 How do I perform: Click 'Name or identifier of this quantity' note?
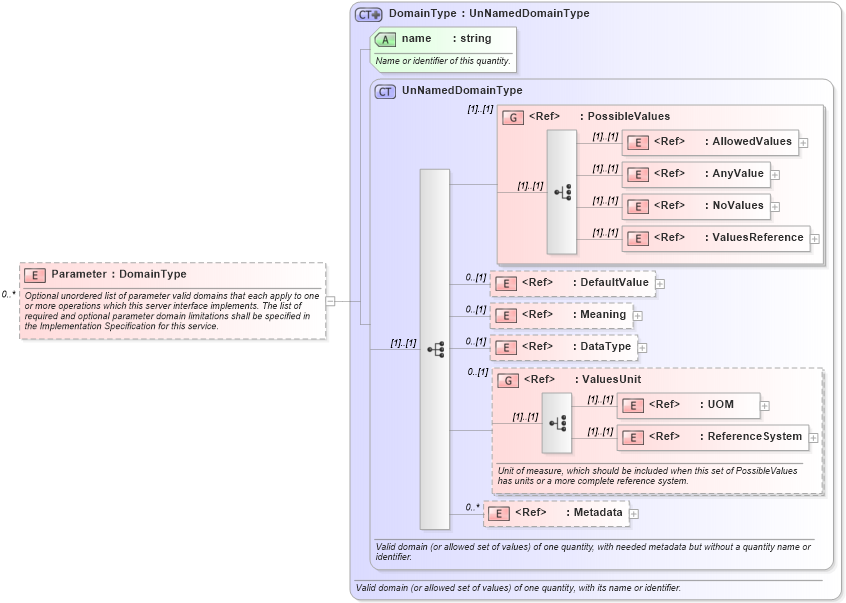(442, 61)
